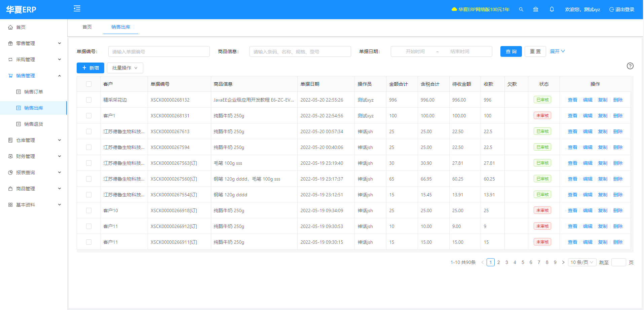Click the previous page arrow in pagination

click(483, 262)
